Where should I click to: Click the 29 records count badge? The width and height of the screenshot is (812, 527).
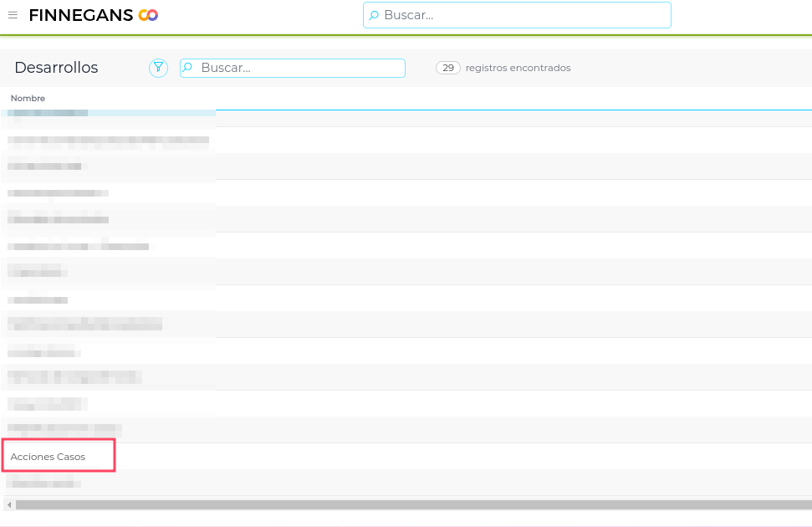(x=448, y=68)
